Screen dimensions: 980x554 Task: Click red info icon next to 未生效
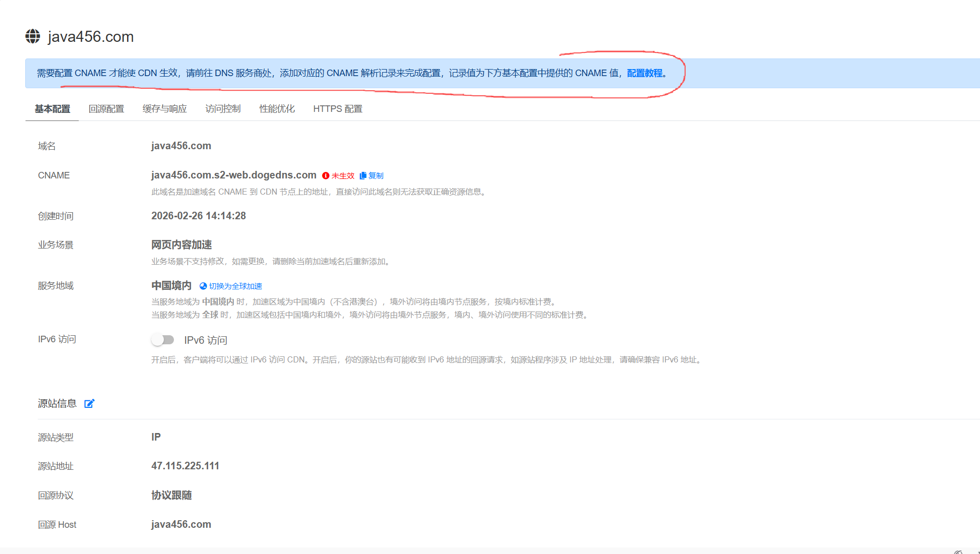click(x=326, y=175)
